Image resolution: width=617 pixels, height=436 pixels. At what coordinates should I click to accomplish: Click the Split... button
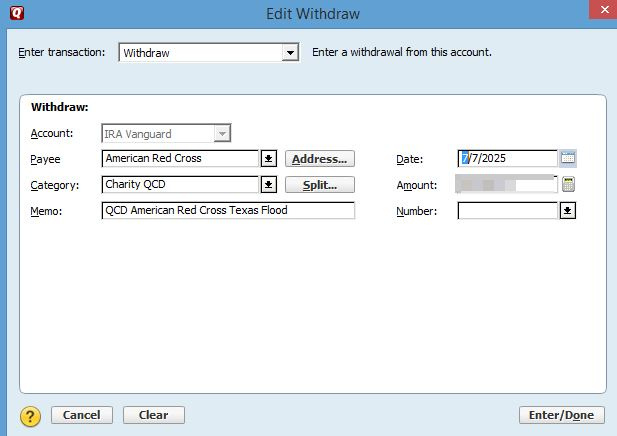(x=320, y=185)
